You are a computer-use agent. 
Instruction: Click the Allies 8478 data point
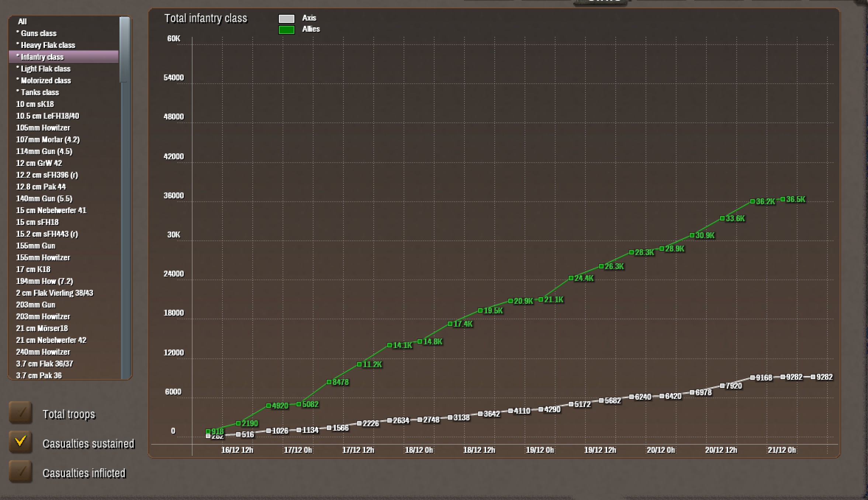[329, 382]
